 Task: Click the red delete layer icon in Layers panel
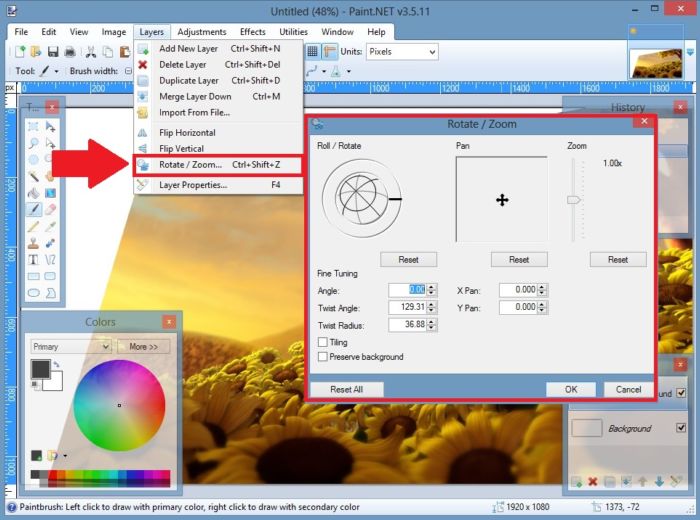tap(592, 482)
